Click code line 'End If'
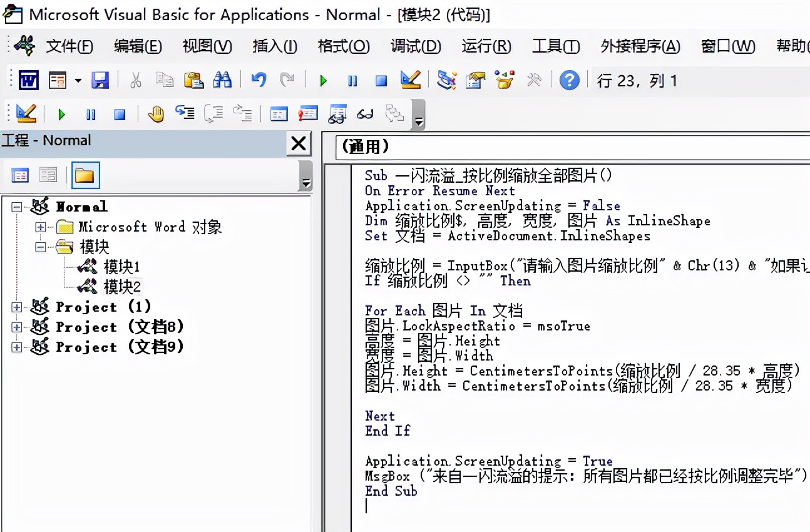Screen dimensions: 810x532 [x=387, y=431]
